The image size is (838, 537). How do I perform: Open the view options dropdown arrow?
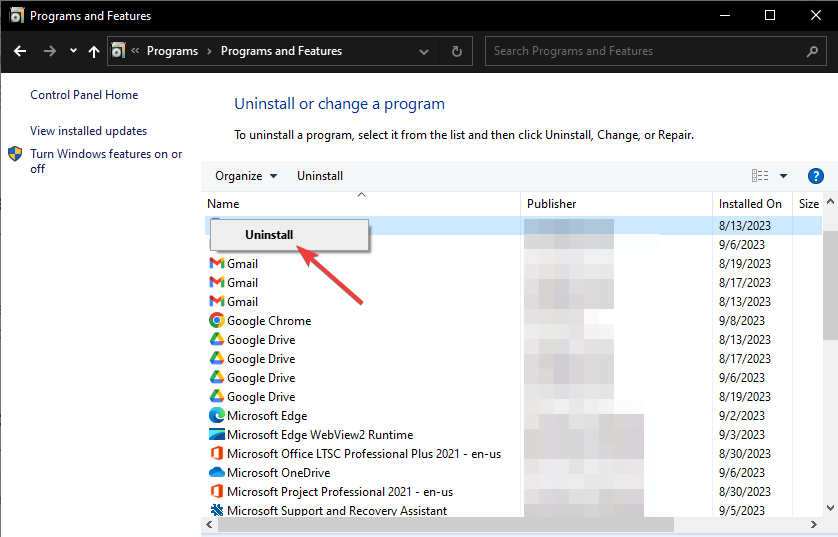click(x=784, y=176)
